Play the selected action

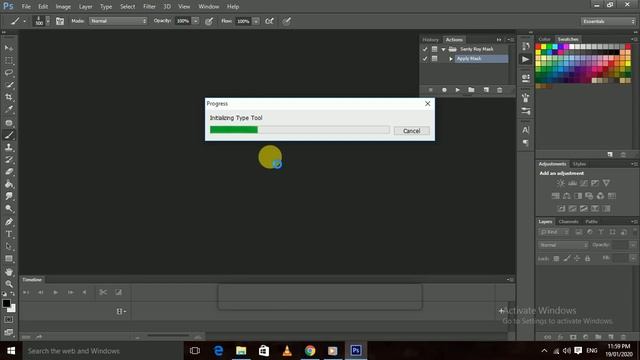click(458, 90)
